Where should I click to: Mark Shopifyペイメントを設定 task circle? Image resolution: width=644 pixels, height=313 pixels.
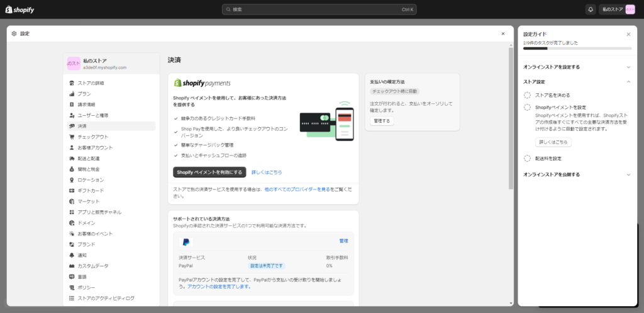pyautogui.click(x=528, y=107)
